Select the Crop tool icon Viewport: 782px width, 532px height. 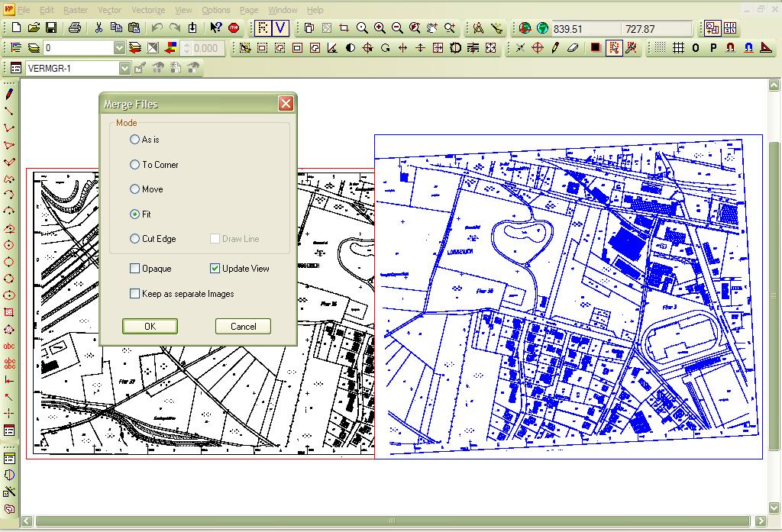[344, 28]
